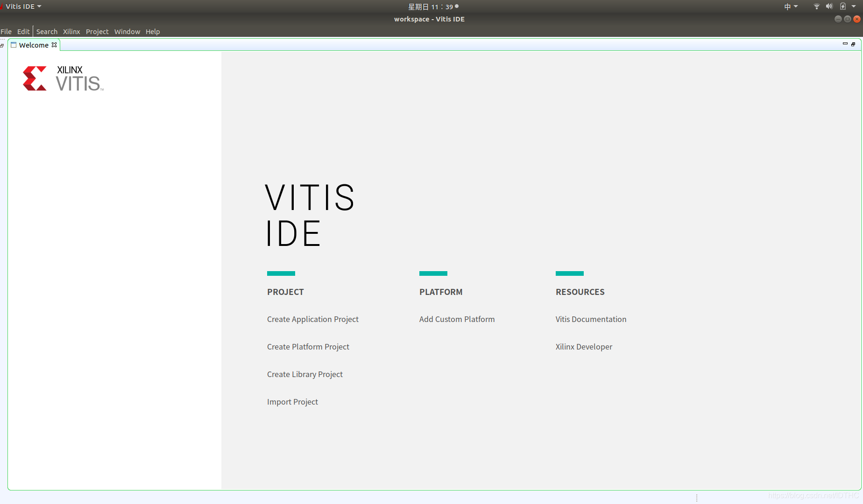This screenshot has height=504, width=863.
Task: Open the Search menu
Action: click(47, 32)
